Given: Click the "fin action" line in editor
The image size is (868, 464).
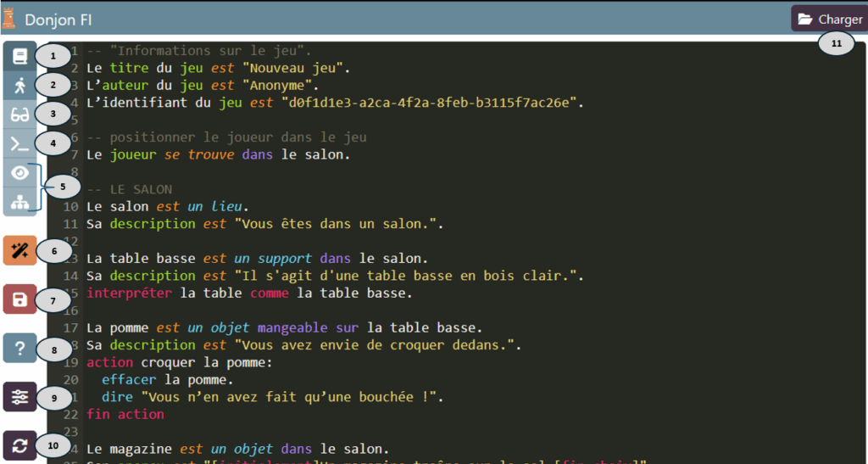Looking at the screenshot, I should 125,414.
